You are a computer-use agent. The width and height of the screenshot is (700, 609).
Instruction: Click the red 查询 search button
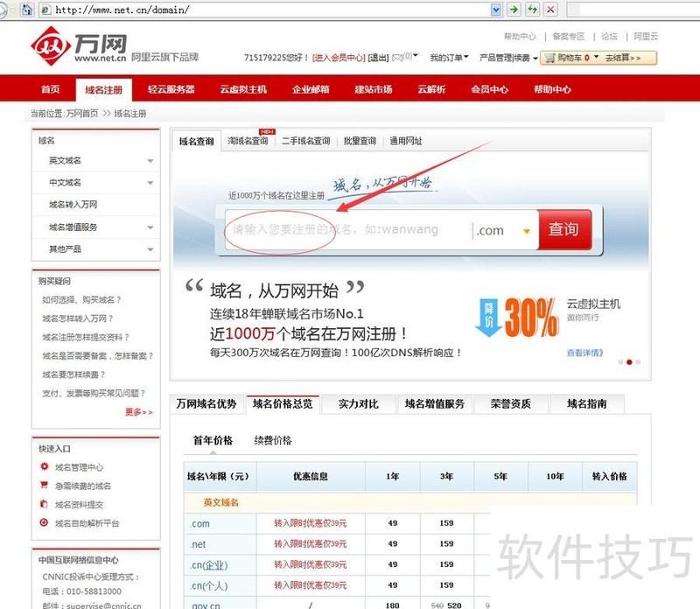[564, 229]
